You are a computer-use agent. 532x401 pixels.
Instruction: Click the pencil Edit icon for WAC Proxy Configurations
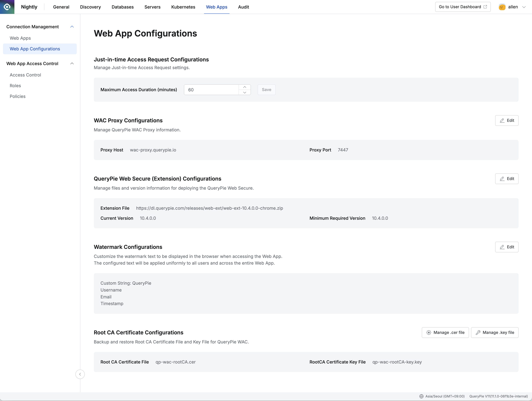(502, 120)
